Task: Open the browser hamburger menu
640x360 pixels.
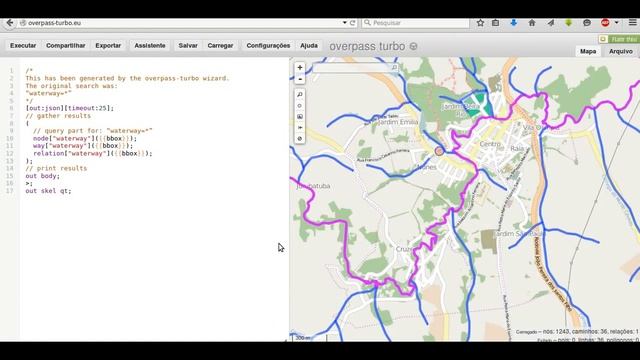Action: click(x=632, y=23)
